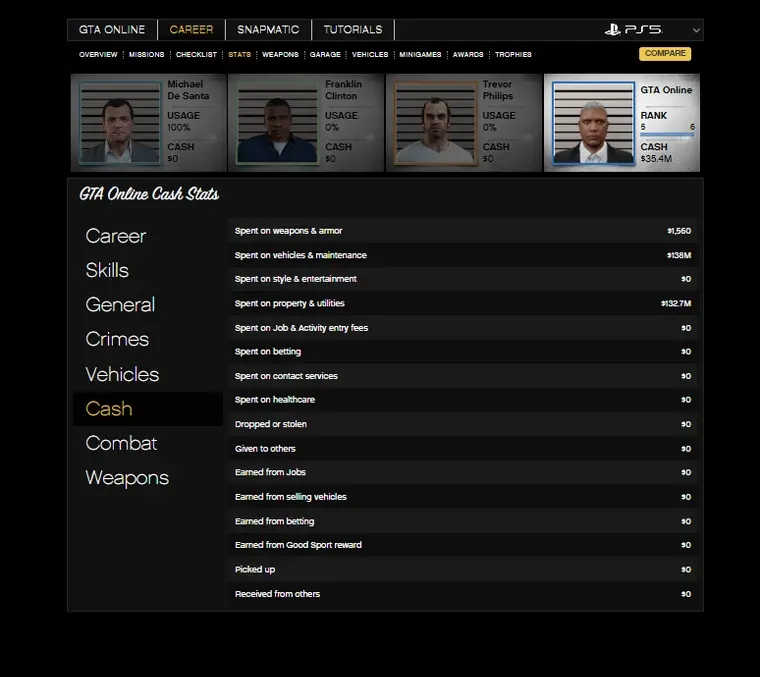Click the 'Spent on weapons & armor' row

tap(463, 231)
